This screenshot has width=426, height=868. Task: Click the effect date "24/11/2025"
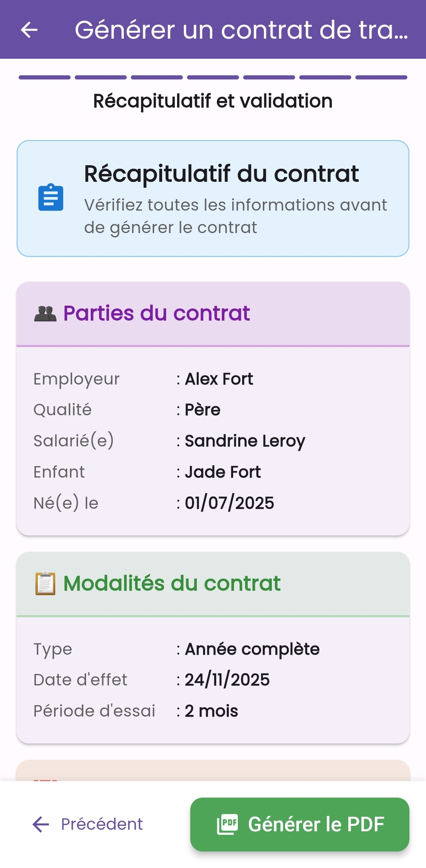coord(228,679)
